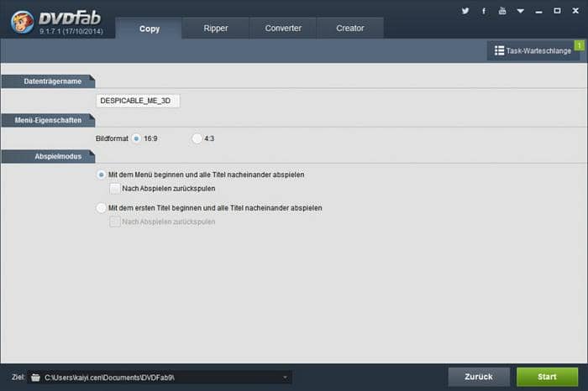The height and width of the screenshot is (391, 588).
Task: Switch to the Copy tab
Action: pyautogui.click(x=150, y=29)
